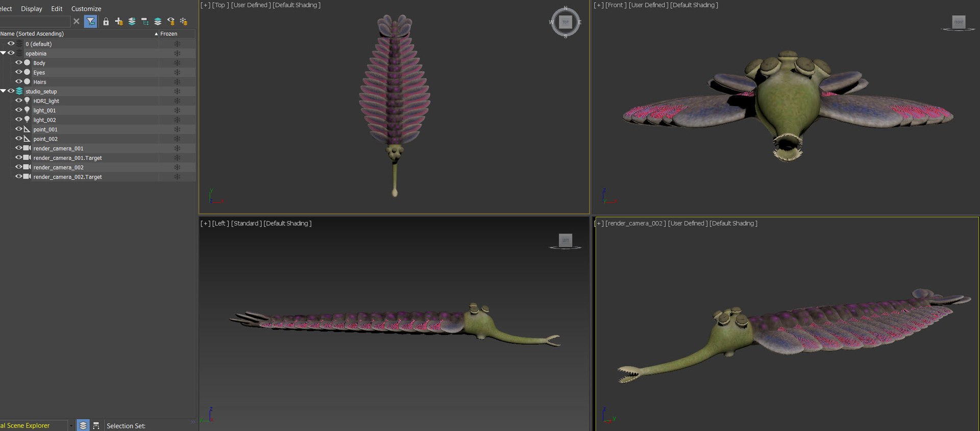Open the Scene Explorer name dropdown arrow
This screenshot has width=980, height=431.
(71, 425)
